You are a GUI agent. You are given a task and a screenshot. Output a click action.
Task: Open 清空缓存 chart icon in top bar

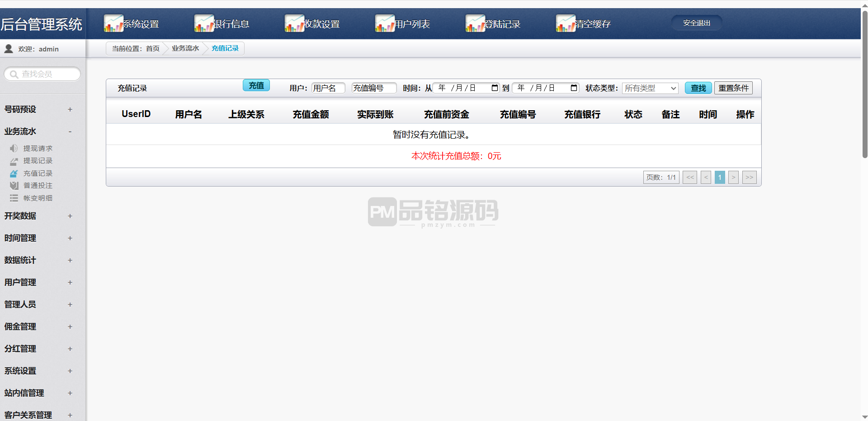pos(566,23)
